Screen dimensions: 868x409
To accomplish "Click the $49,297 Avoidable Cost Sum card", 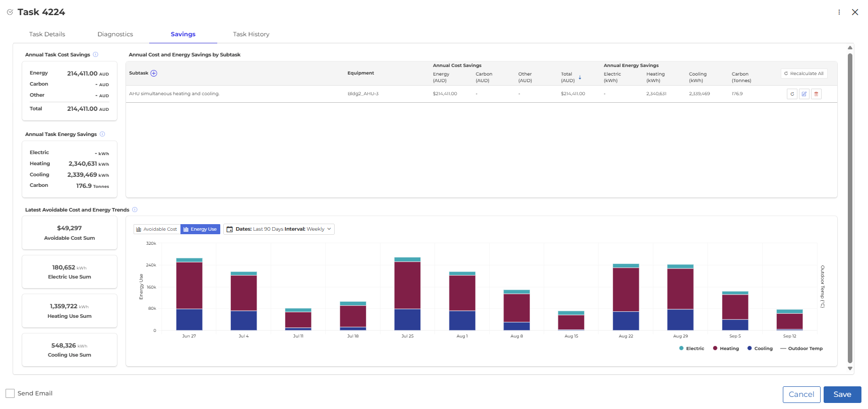I will coord(70,233).
